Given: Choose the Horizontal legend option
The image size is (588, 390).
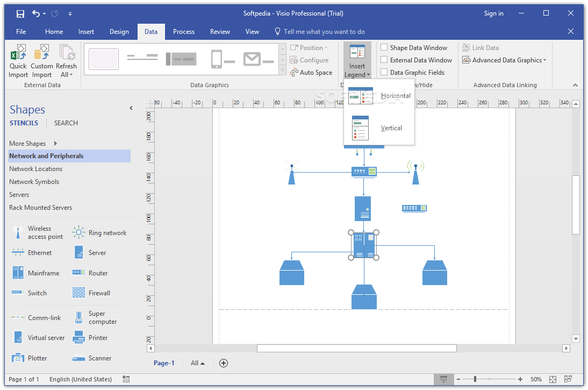Looking at the screenshot, I should click(x=379, y=96).
